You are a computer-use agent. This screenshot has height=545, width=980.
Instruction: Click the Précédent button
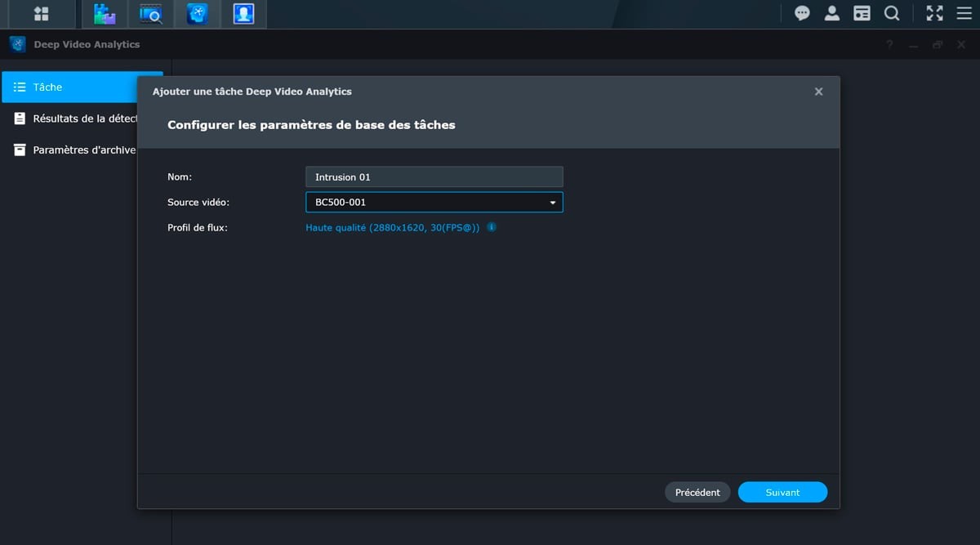pyautogui.click(x=697, y=492)
